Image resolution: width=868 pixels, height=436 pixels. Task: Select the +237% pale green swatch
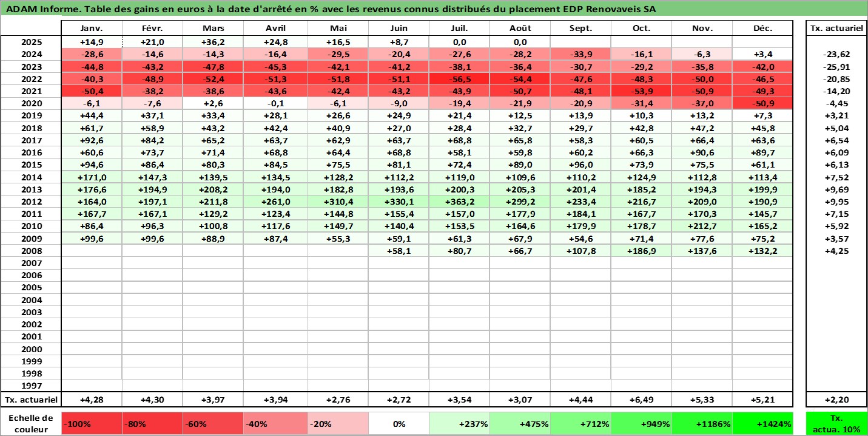(x=459, y=423)
